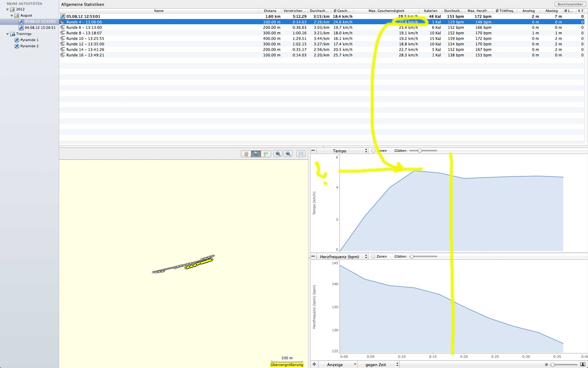Screen dimensions: 588x368
Task: Add a new chart with plus button
Action: pyautogui.click(x=314, y=364)
